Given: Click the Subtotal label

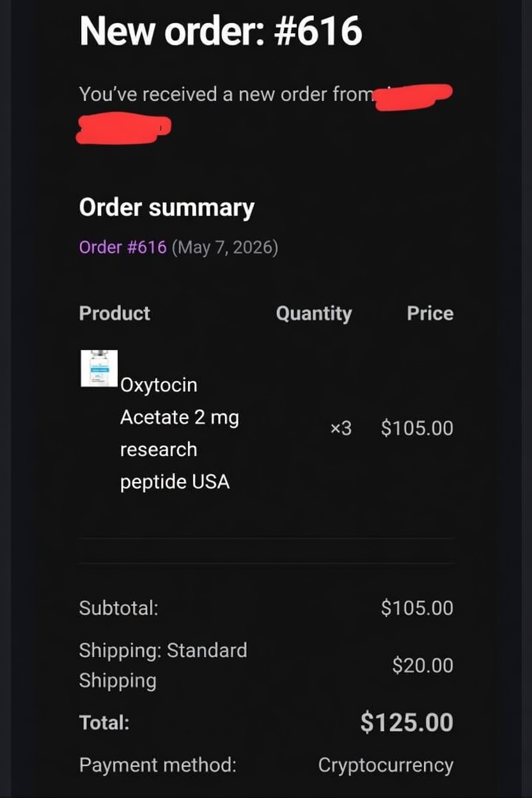Looking at the screenshot, I should pos(118,607).
